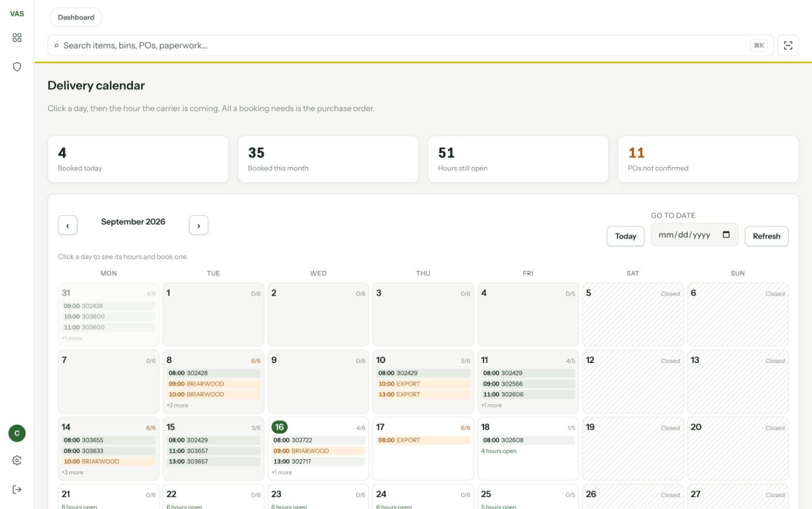Click 13:00 EXPORT booking on 10th

(424, 395)
